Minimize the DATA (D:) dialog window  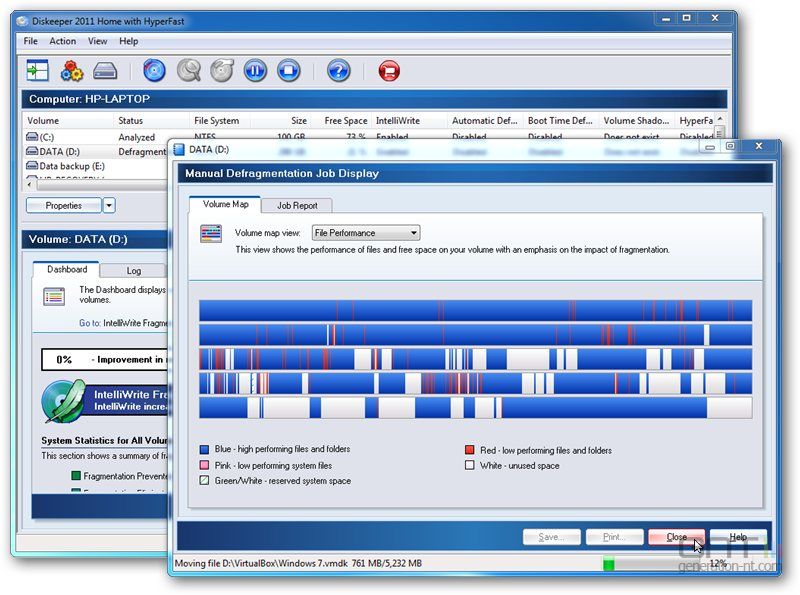coord(709,146)
